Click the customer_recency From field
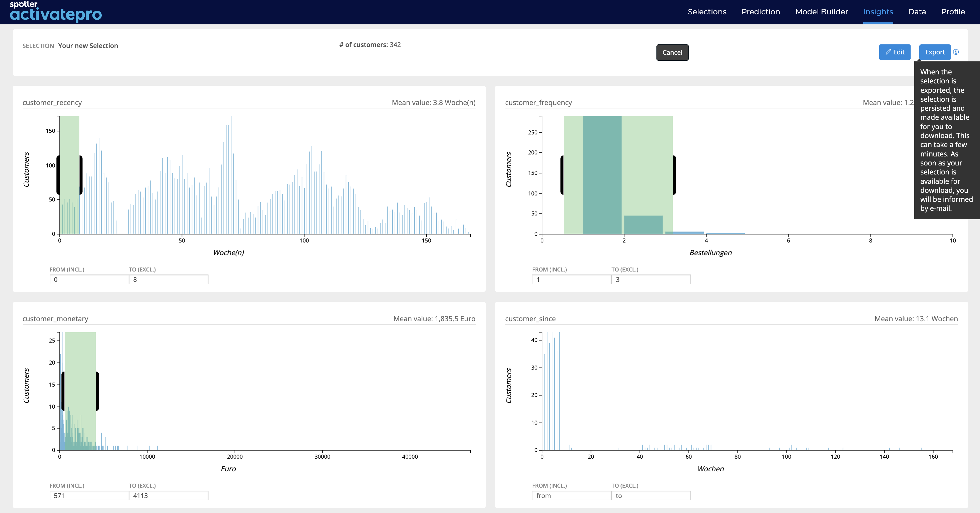Image resolution: width=980 pixels, height=513 pixels. click(x=89, y=279)
